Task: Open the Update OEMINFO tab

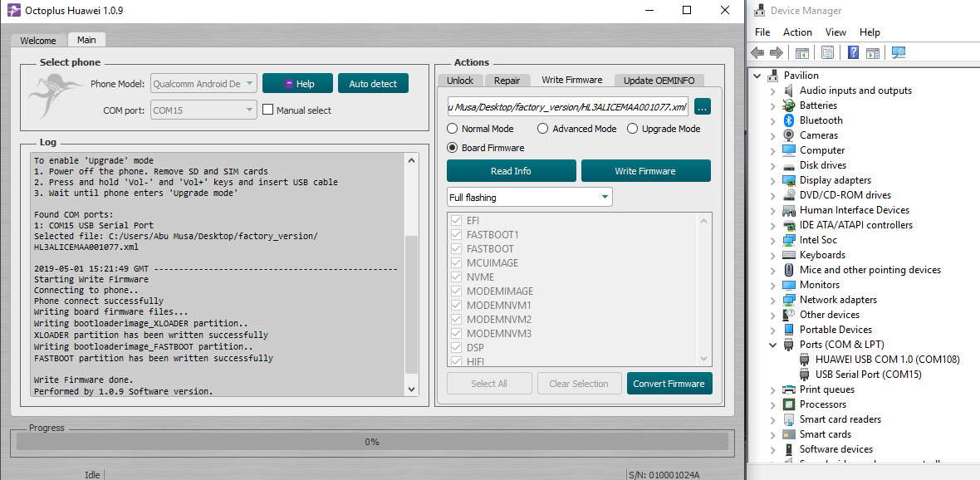Action: [x=659, y=80]
